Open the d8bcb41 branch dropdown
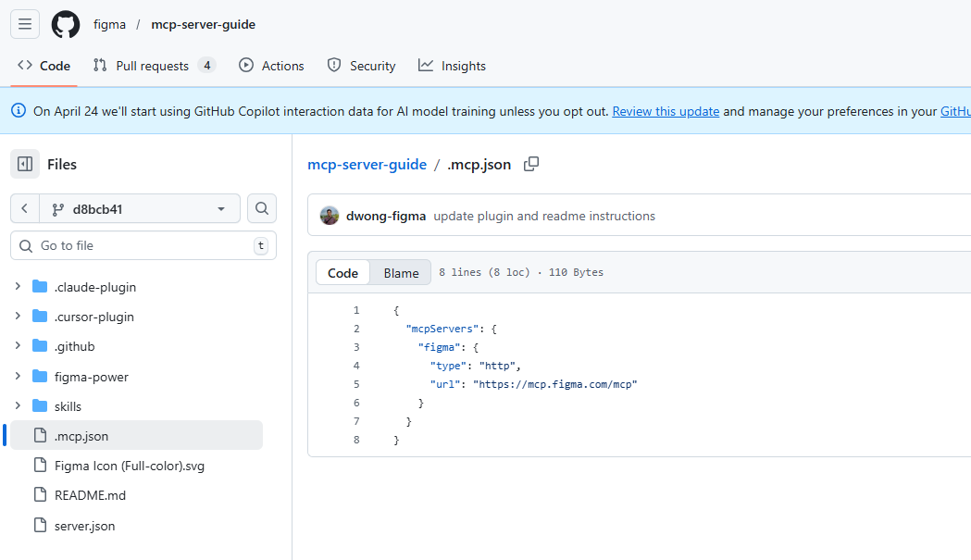This screenshot has height=560, width=971. (x=140, y=209)
